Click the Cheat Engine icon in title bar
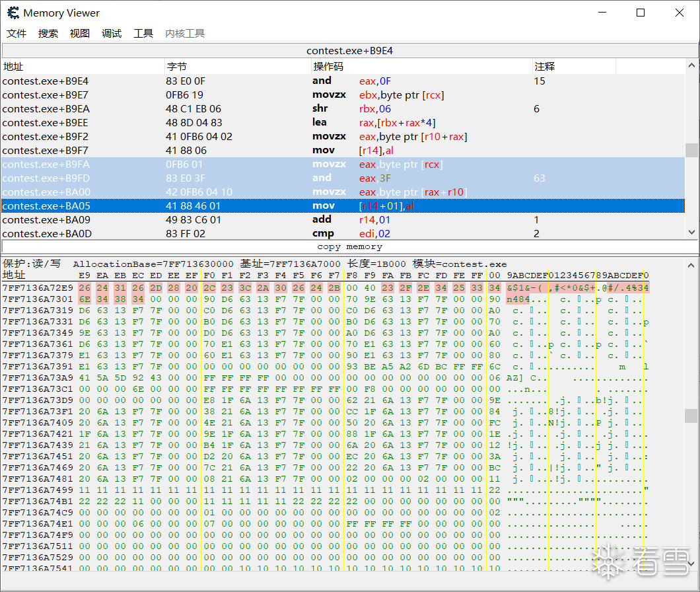700x592 pixels. (x=13, y=13)
